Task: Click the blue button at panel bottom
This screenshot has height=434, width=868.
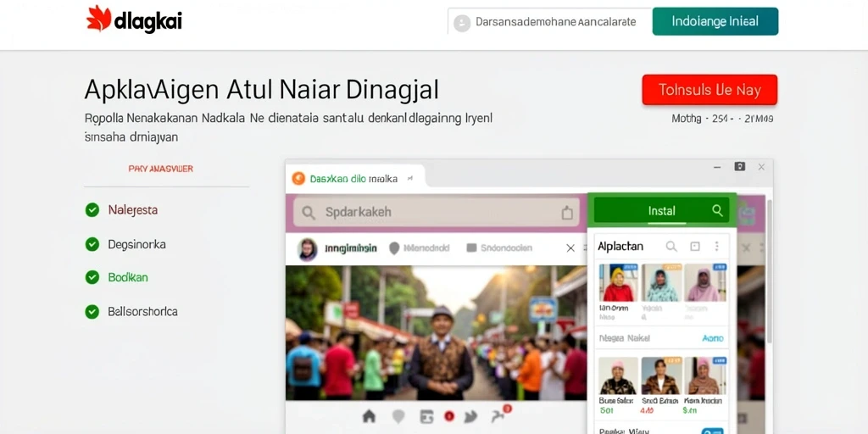Action: [712, 431]
